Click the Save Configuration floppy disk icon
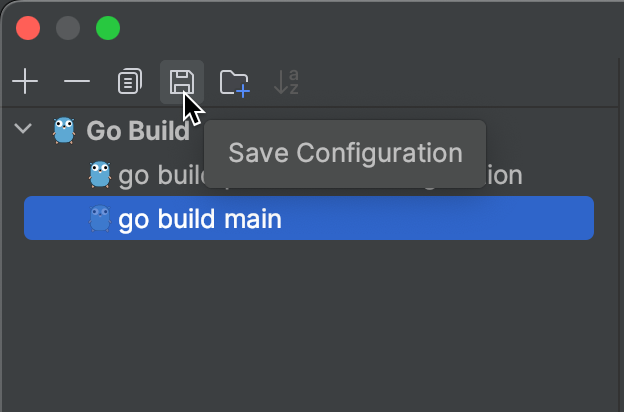The image size is (624, 412). click(182, 82)
